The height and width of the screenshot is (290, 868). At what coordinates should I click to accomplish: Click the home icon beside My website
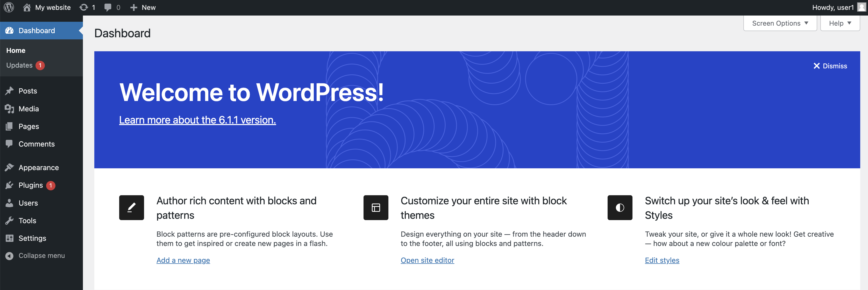click(x=27, y=8)
